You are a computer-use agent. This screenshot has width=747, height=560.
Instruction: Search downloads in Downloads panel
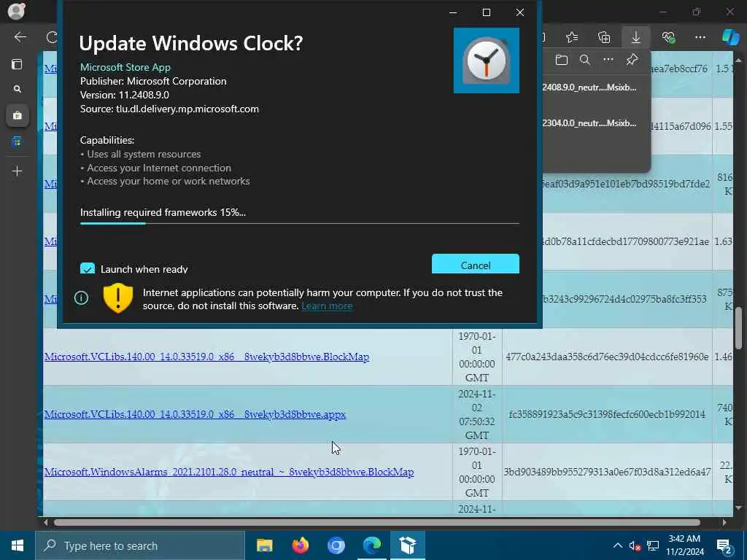click(585, 60)
